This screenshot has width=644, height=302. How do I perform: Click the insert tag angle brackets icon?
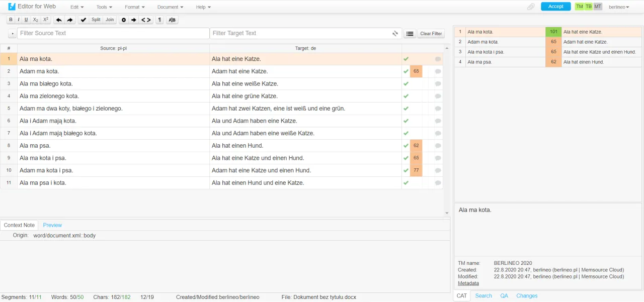pyautogui.click(x=146, y=20)
